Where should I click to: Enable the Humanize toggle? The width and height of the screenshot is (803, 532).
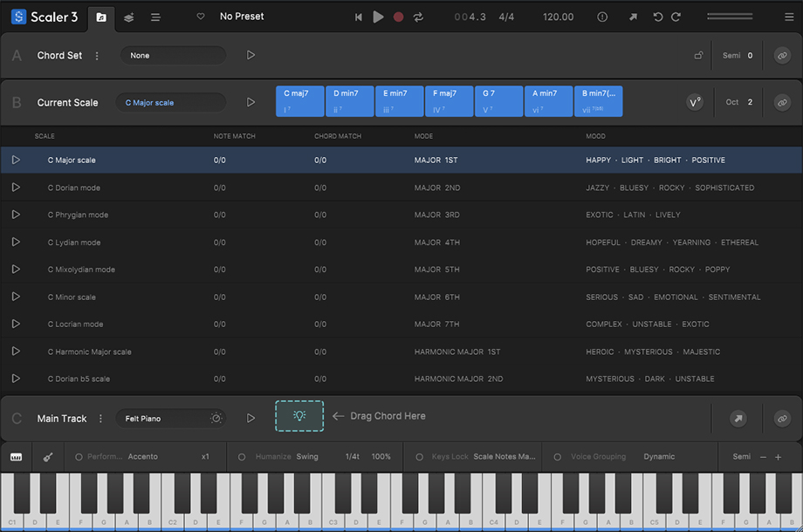(242, 457)
